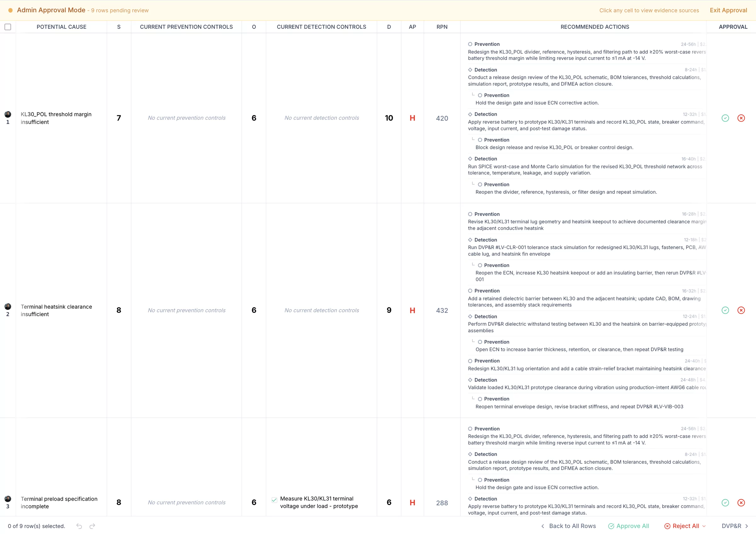Click the Recommended Actions column header

pyautogui.click(x=594, y=27)
